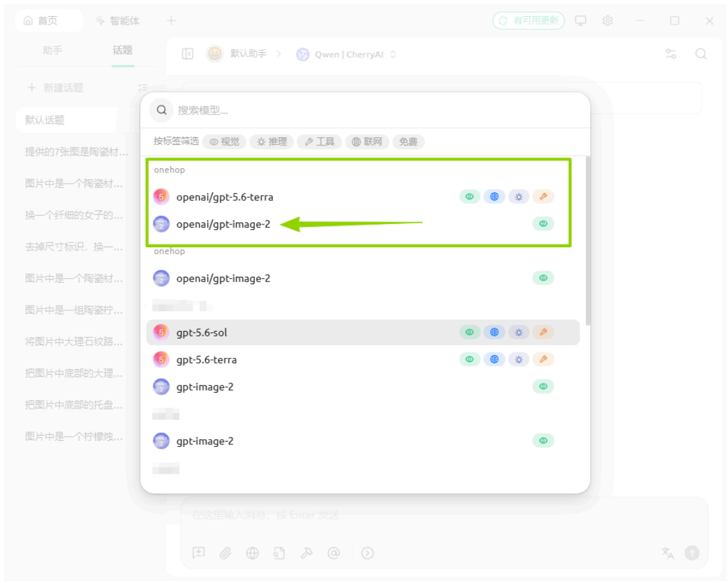Open the 首页 home tab
Viewport: 728px width, 583px height.
(x=48, y=20)
